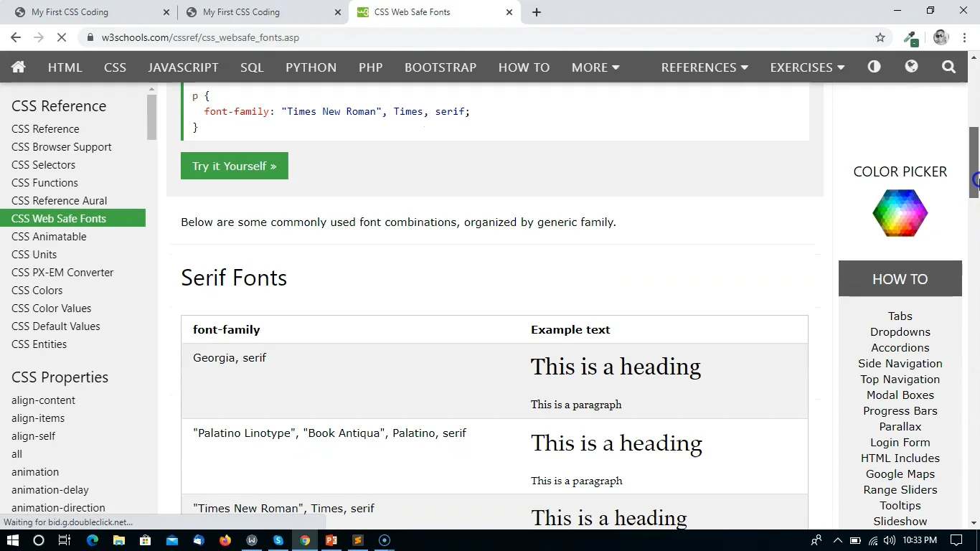Open the Chrome three-dot menu

pos(966,37)
